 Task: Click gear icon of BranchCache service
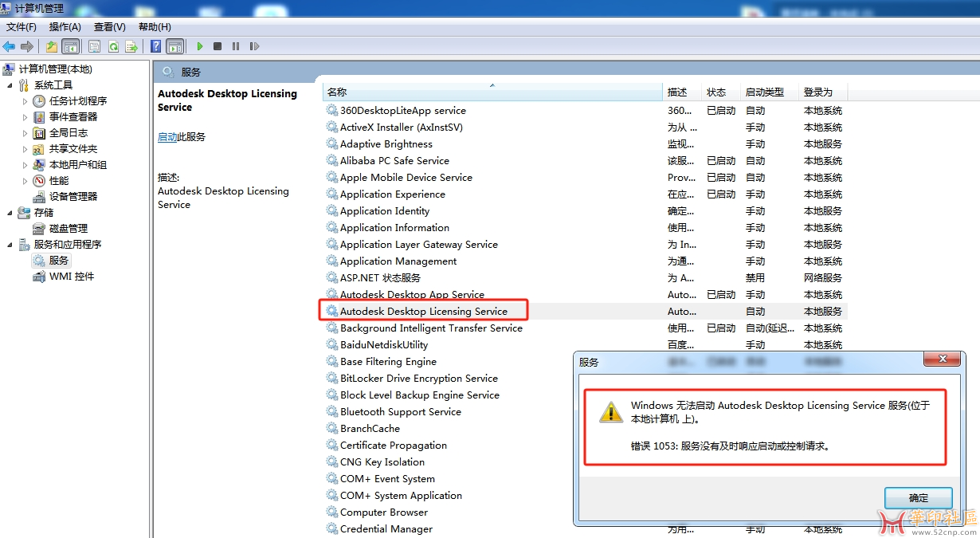[x=332, y=429]
